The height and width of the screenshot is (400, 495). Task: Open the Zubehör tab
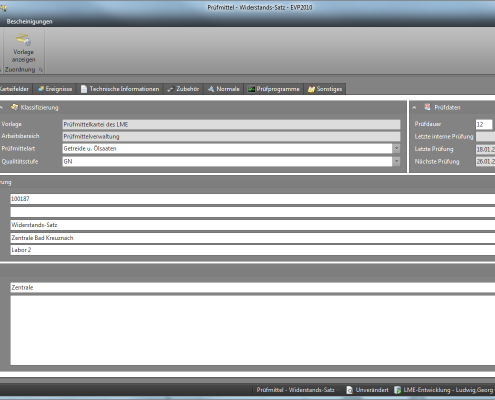pyautogui.click(x=183, y=89)
